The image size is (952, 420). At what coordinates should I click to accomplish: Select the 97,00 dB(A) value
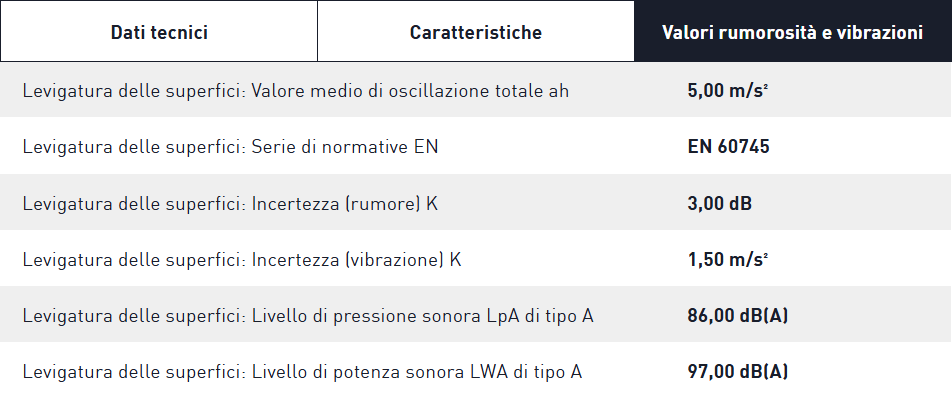point(738,372)
